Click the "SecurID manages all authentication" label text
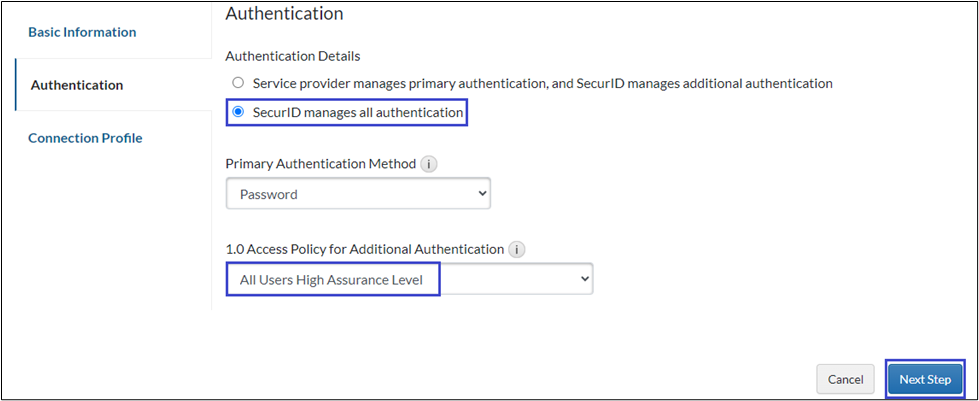This screenshot has width=979, height=401. [358, 113]
